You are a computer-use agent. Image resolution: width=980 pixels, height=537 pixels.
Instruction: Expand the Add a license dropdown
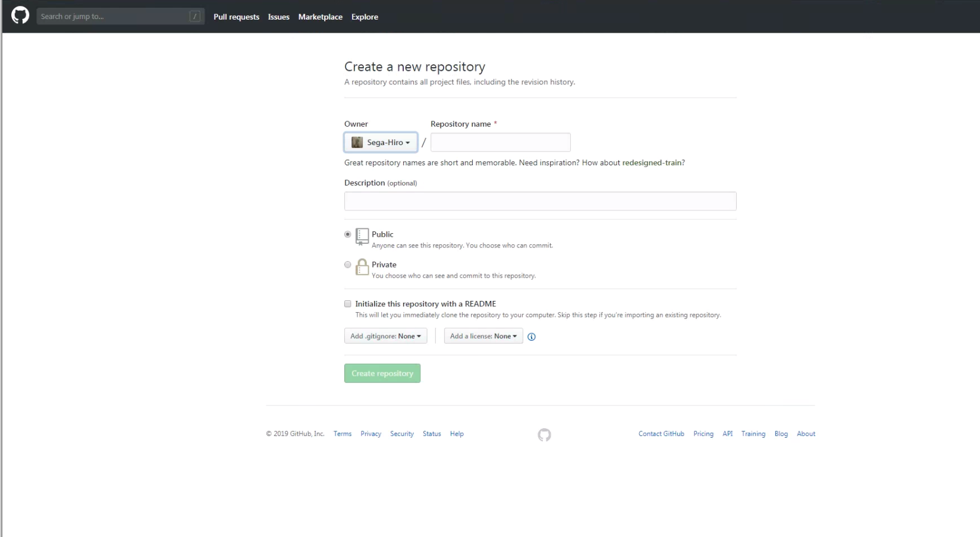[483, 336]
